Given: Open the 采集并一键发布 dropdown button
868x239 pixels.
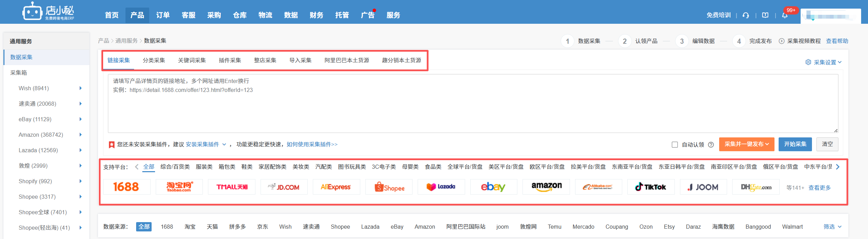Looking at the screenshot, I should tap(747, 144).
